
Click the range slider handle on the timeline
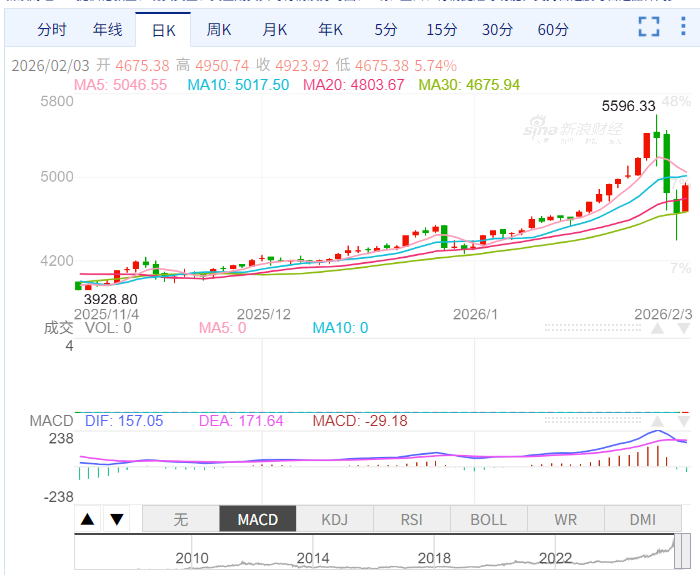(x=682, y=551)
